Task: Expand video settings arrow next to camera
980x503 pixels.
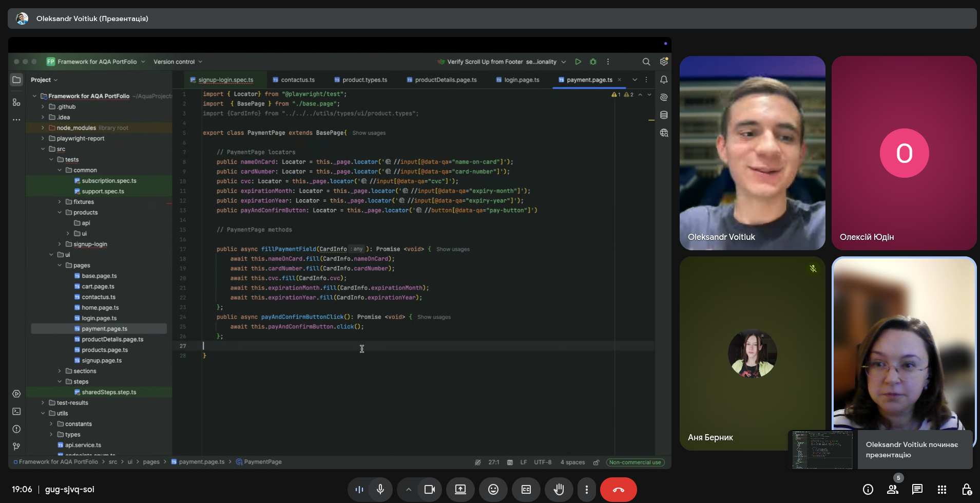Action: [x=409, y=490]
